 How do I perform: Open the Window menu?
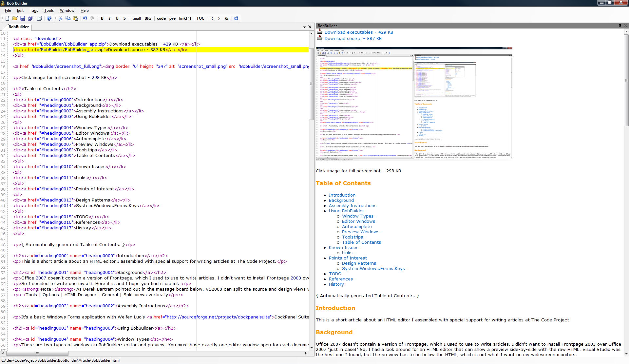pyautogui.click(x=67, y=10)
